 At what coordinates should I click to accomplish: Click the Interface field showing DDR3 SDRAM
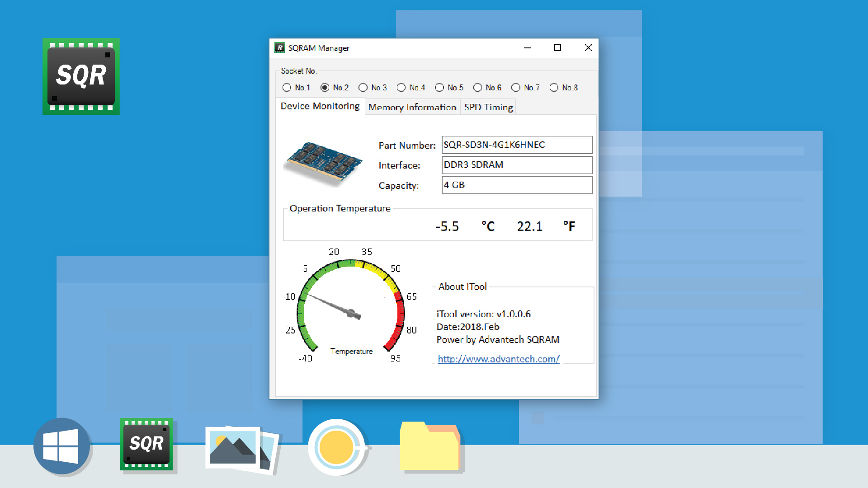point(517,165)
